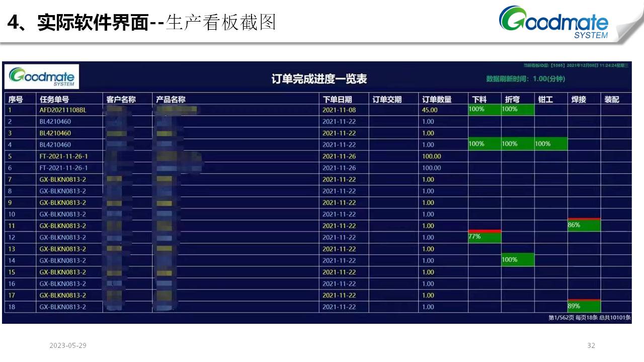
Task: Click the 订单数量 column header
Action: point(437,100)
